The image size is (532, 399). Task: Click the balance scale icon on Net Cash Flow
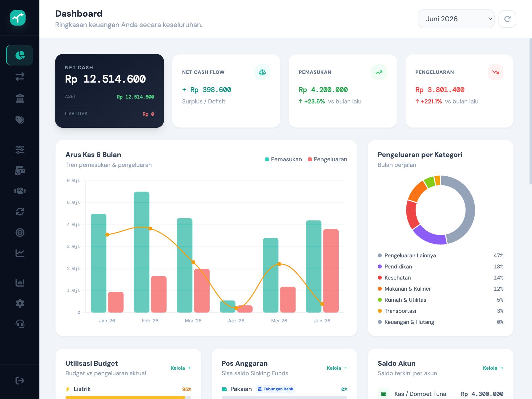point(262,72)
